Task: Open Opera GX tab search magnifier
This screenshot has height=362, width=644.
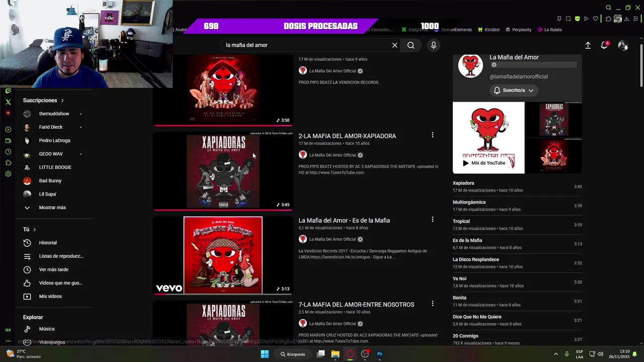Action: 608,8
